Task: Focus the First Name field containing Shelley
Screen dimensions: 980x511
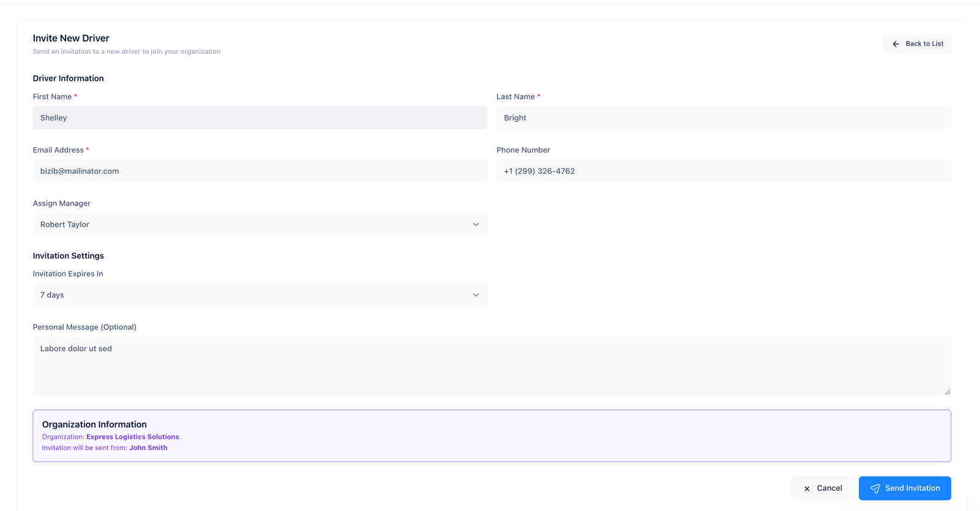Action: pos(260,117)
